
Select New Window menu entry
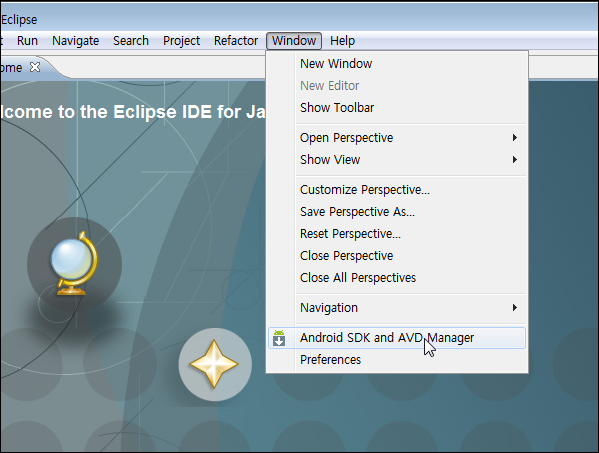coord(397,63)
